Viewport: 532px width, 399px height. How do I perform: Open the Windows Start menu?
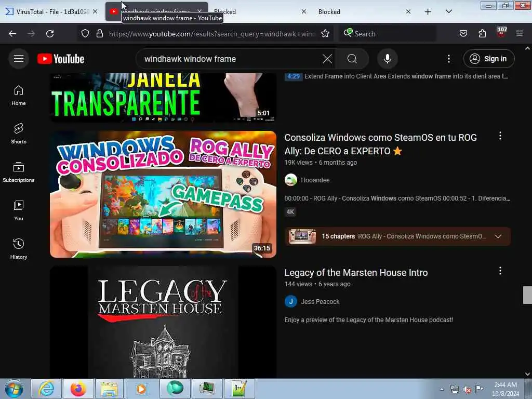pos(14,389)
